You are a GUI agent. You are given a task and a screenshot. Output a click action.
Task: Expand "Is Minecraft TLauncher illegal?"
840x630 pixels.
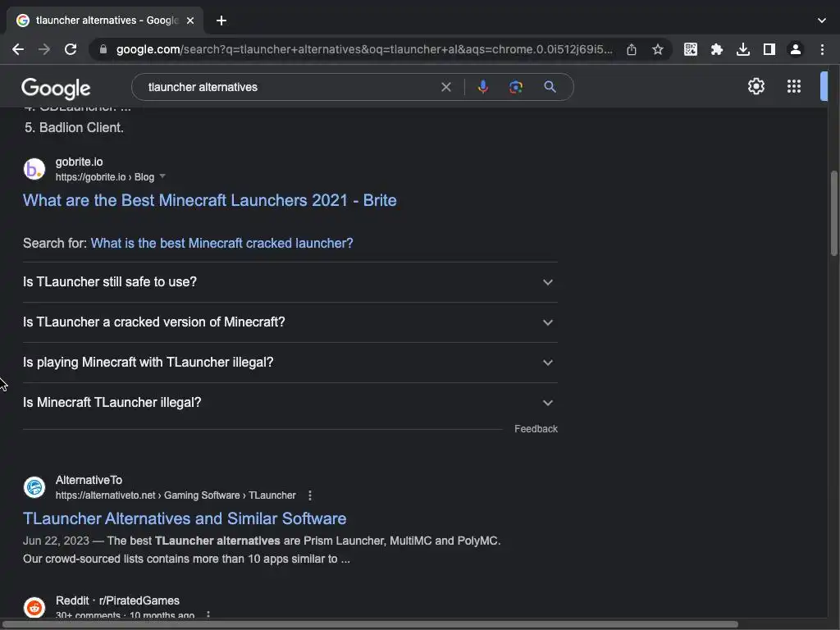tap(290, 402)
